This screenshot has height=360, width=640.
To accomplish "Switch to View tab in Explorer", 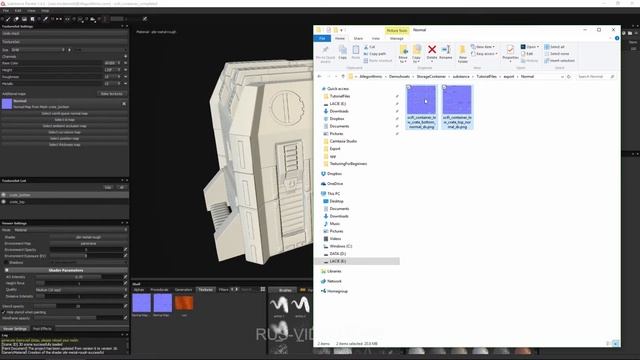I will click(x=376, y=38).
